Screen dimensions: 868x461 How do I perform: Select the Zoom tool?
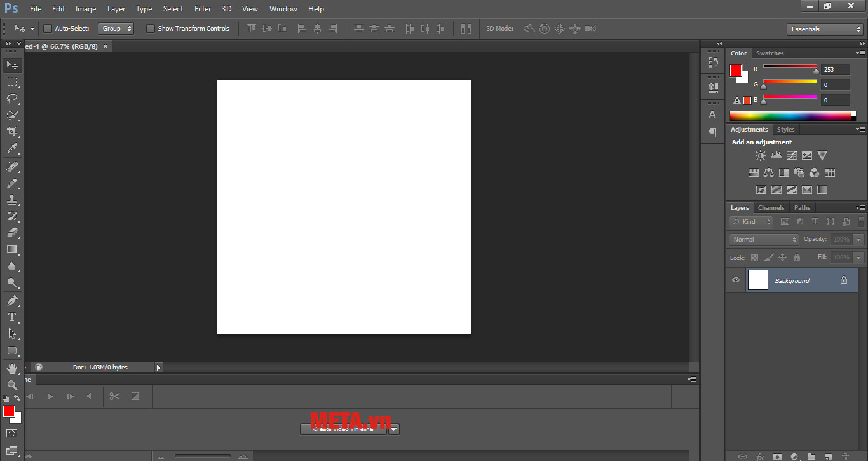pos(12,384)
